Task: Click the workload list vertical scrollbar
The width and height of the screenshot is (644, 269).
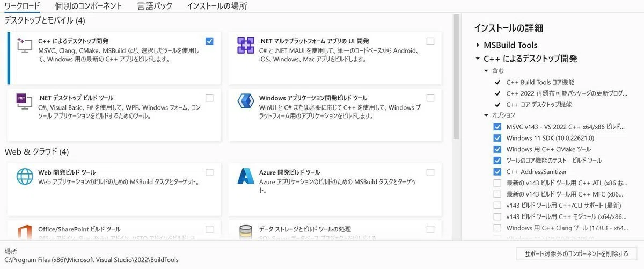Action: [x=457, y=76]
